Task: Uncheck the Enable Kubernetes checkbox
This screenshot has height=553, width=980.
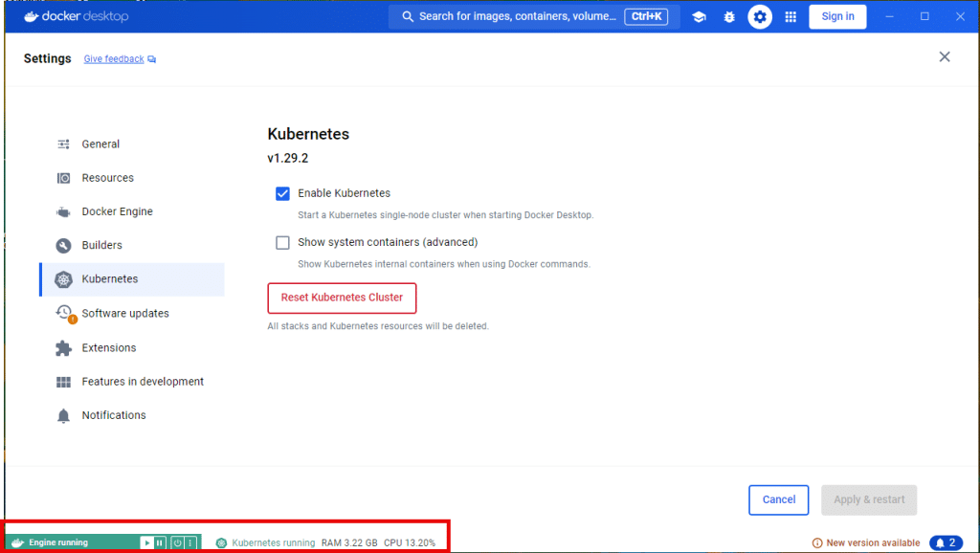Action: click(x=282, y=193)
